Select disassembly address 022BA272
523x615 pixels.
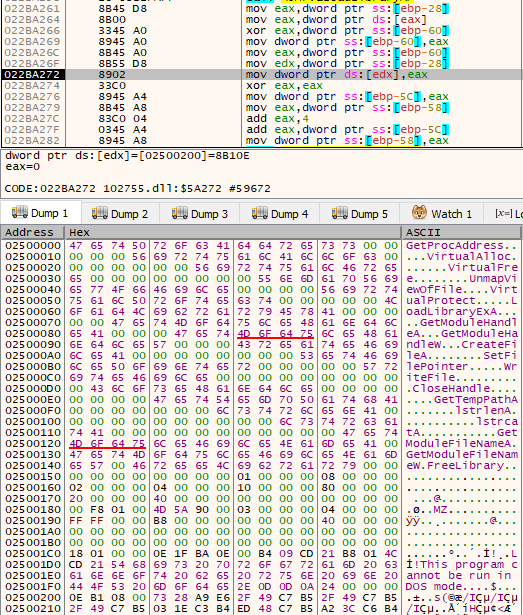[x=32, y=75]
